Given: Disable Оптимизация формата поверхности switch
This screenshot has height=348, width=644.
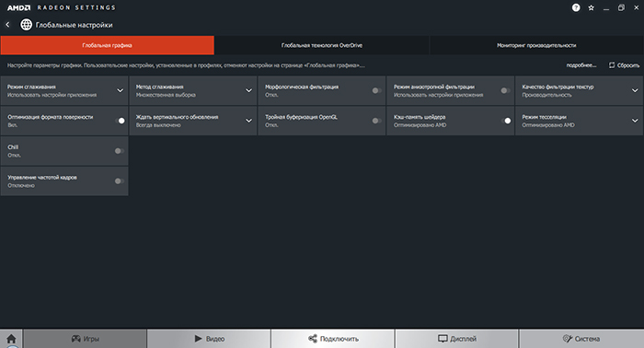Looking at the screenshot, I should pyautogui.click(x=120, y=121).
